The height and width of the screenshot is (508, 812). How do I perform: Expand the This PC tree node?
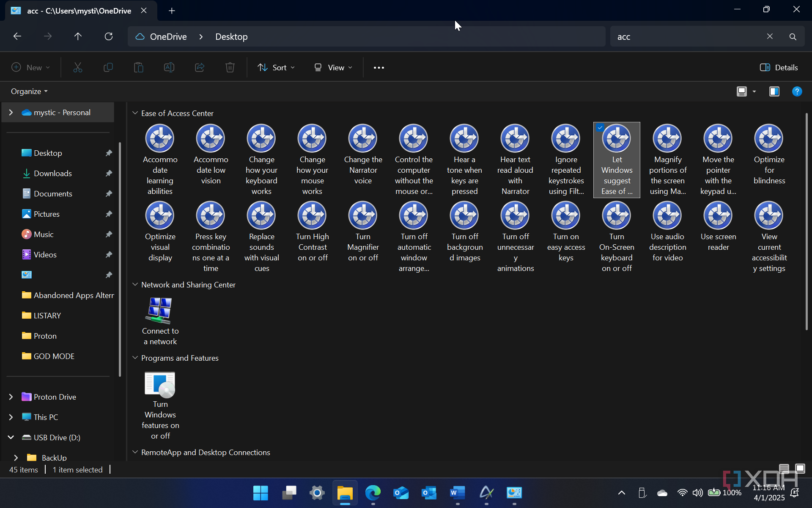(x=11, y=417)
